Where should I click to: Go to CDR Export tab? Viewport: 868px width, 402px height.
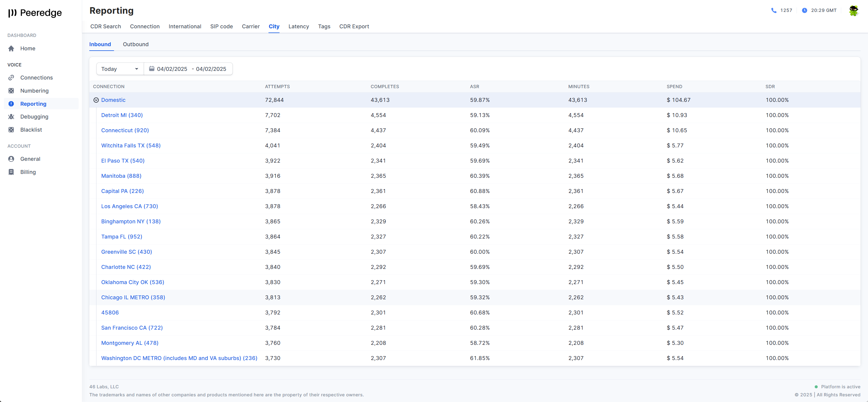click(x=354, y=26)
